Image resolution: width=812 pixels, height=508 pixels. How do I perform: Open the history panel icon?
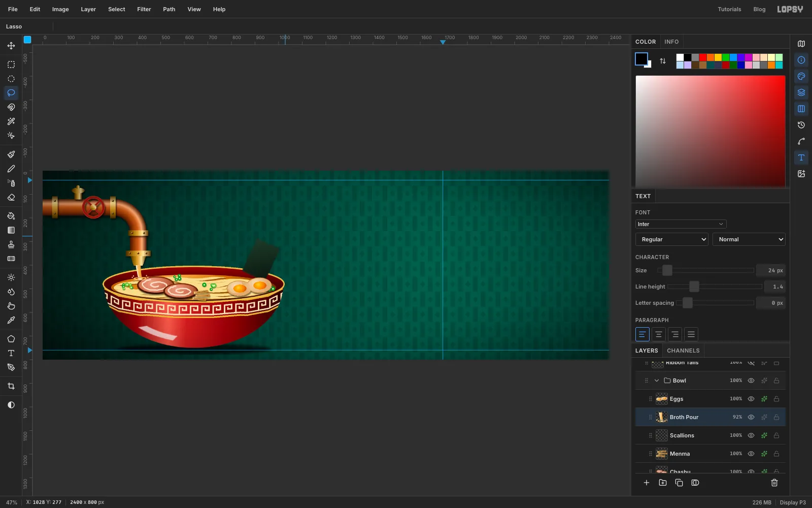[x=801, y=125]
